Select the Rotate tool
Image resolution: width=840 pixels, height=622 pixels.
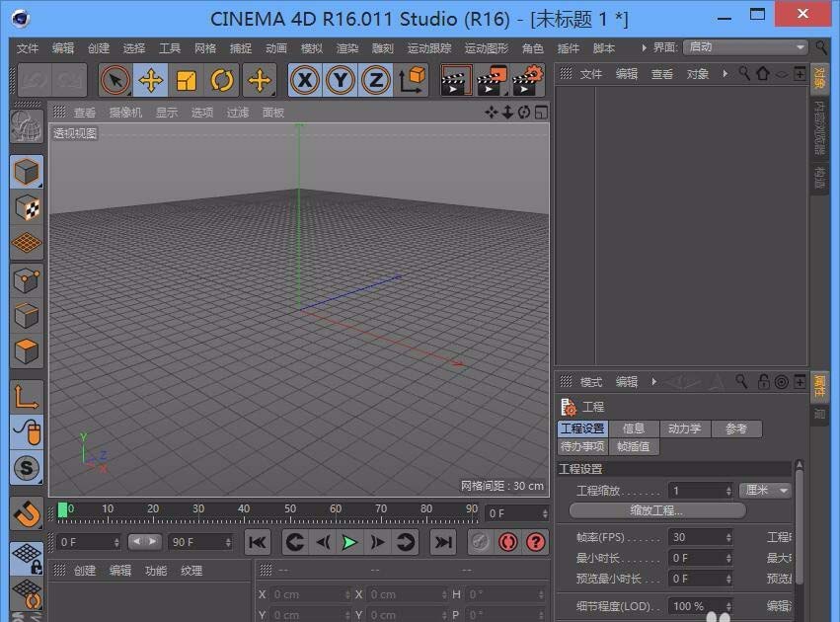click(222, 80)
